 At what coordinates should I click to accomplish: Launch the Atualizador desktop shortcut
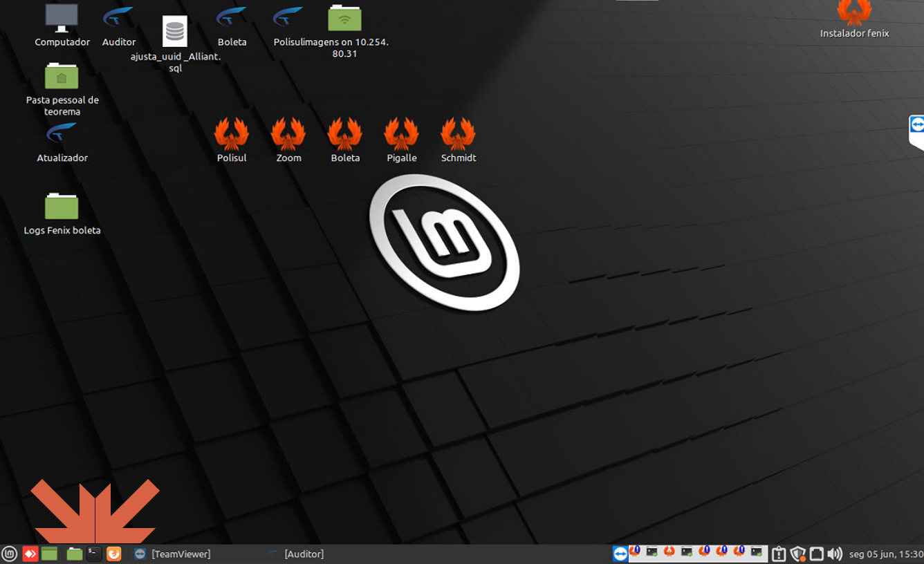pyautogui.click(x=62, y=142)
